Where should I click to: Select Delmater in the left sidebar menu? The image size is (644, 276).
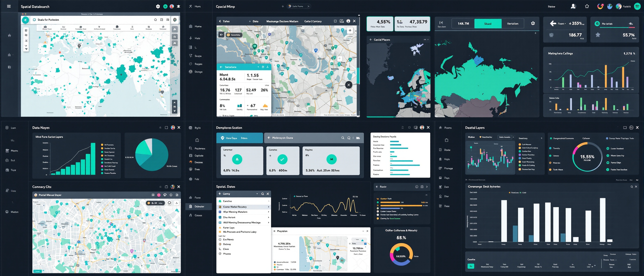pyautogui.click(x=199, y=206)
